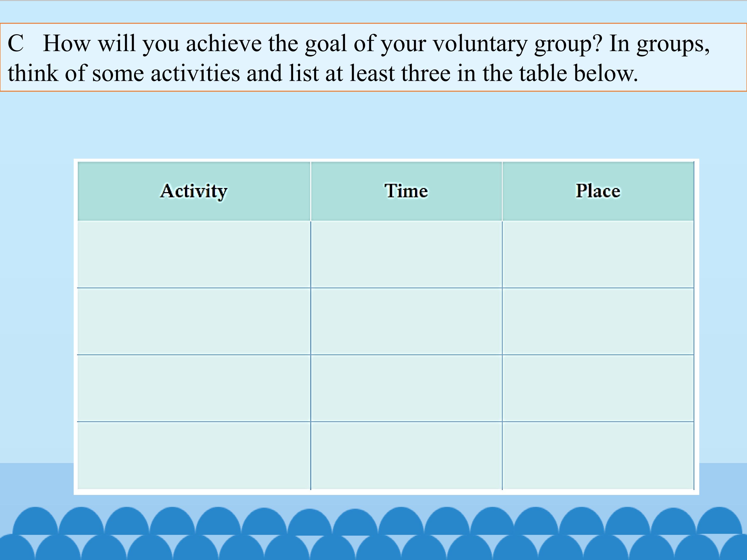Select the first-row cell under Place
This screenshot has width=747, height=560.
(598, 255)
